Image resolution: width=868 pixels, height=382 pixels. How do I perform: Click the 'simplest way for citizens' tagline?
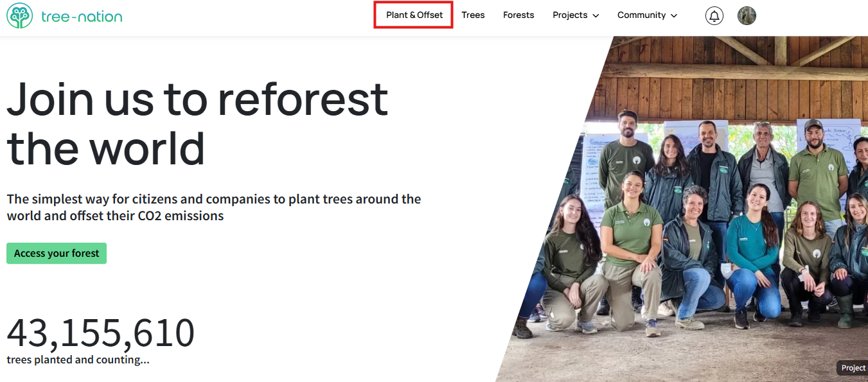214,207
